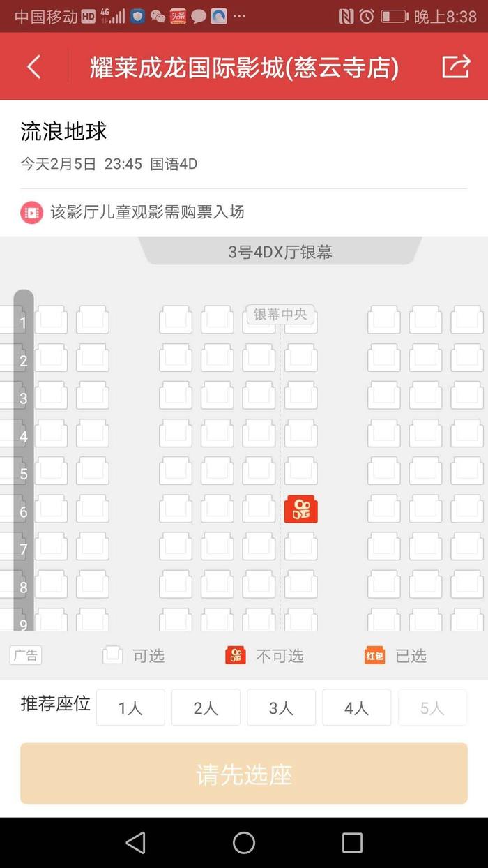Tap the Android home circle button
Image resolution: width=488 pixels, height=868 pixels.
244,842
